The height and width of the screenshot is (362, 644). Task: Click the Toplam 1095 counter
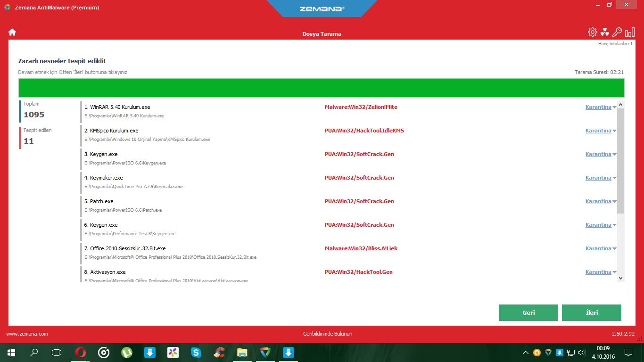point(34,110)
